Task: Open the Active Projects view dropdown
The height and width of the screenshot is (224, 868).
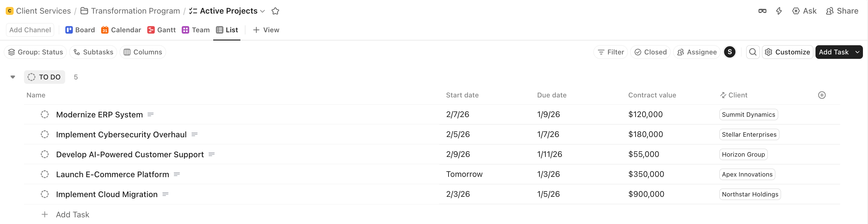Action: 263,11
